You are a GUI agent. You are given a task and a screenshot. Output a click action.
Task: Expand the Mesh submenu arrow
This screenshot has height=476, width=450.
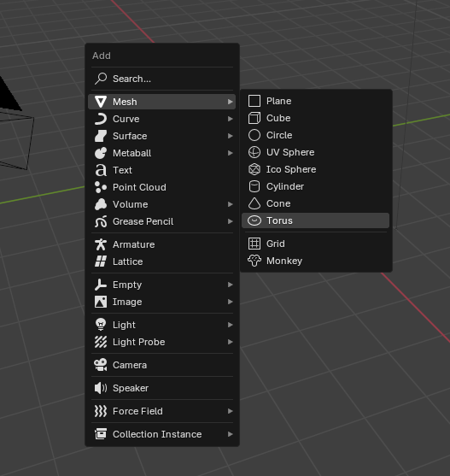coord(231,102)
